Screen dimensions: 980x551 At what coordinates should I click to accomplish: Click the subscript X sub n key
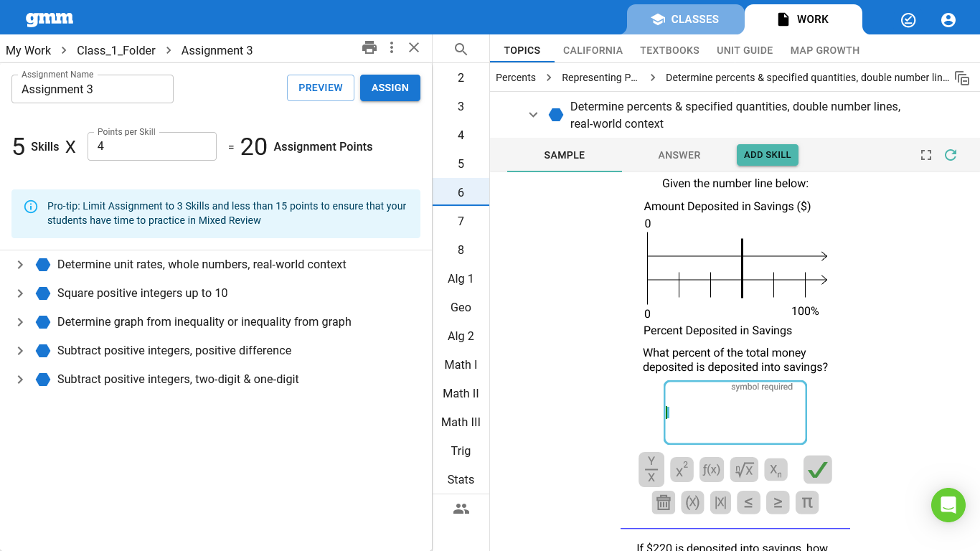pos(776,470)
